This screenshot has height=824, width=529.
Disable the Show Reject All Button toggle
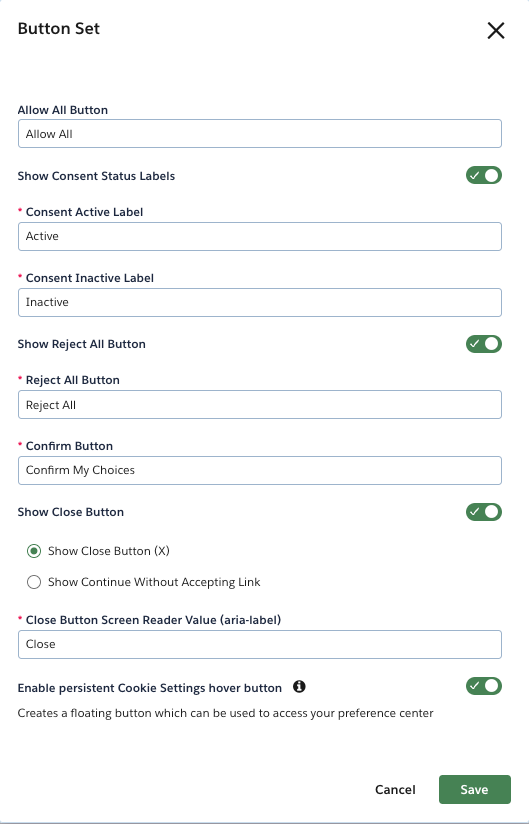coord(483,344)
